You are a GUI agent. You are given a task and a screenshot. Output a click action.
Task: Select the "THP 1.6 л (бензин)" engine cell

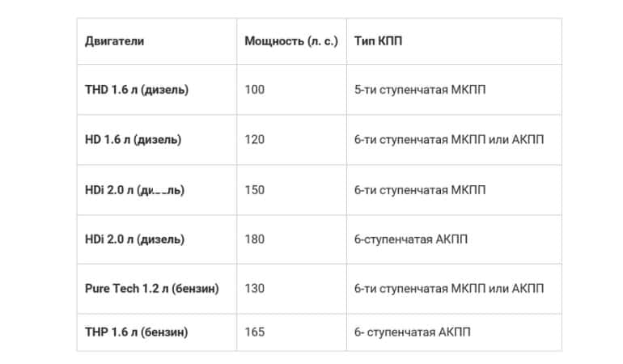[x=138, y=332]
